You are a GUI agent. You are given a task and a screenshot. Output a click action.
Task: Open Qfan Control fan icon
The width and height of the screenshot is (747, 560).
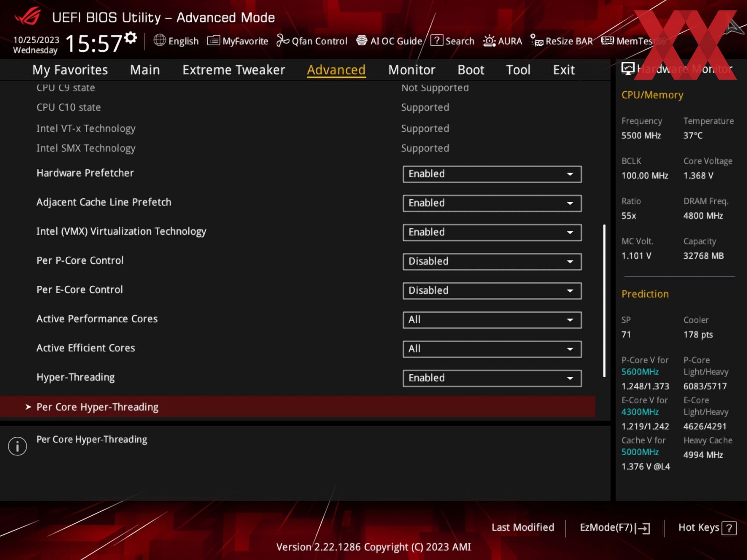click(x=283, y=40)
